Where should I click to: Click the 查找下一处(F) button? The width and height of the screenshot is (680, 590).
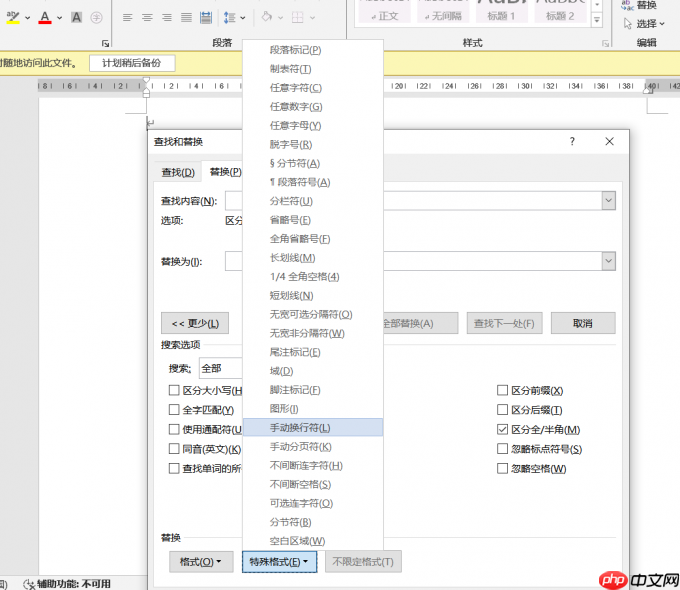504,323
